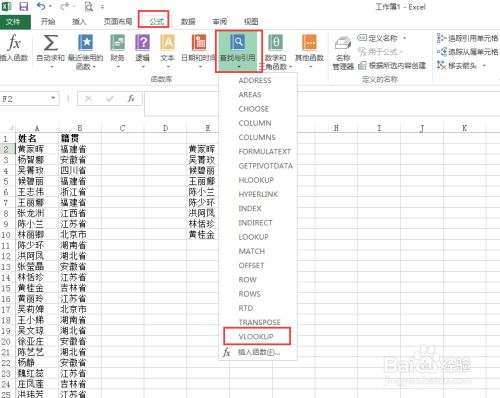
Task: Expand the Remove Arrows dropdown arrow
Action: coord(484,65)
